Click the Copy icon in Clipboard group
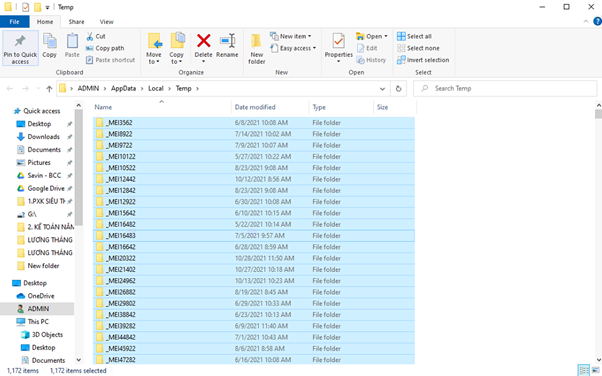602x376 pixels. pyautogui.click(x=50, y=41)
